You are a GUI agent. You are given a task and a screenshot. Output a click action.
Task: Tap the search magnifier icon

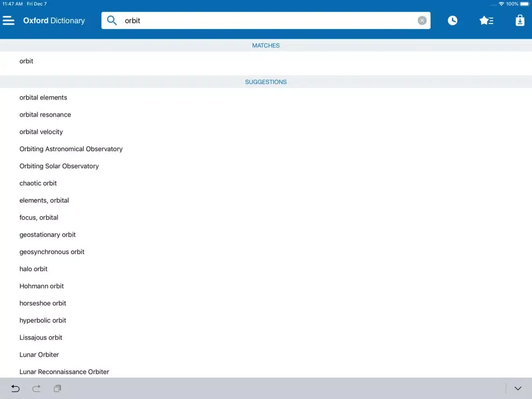click(x=111, y=20)
